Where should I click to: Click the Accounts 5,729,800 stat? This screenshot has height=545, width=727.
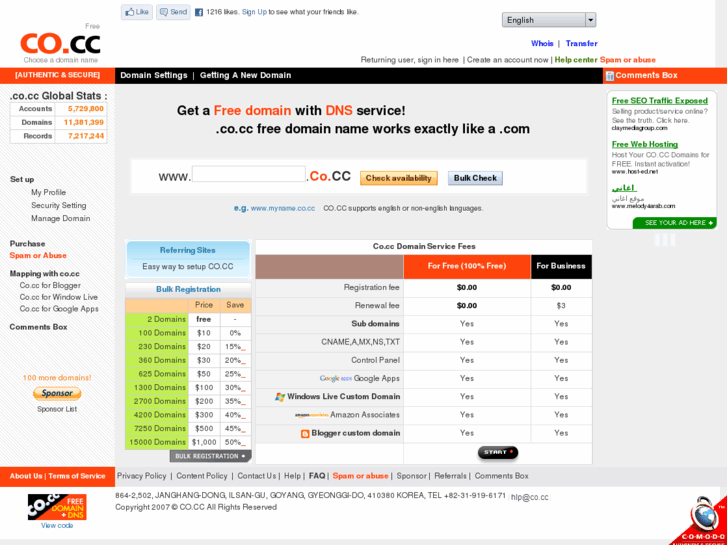click(x=59, y=109)
